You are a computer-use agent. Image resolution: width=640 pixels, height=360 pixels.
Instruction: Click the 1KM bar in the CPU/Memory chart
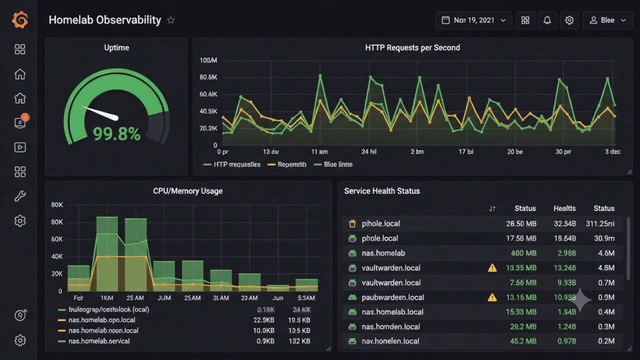(107, 253)
